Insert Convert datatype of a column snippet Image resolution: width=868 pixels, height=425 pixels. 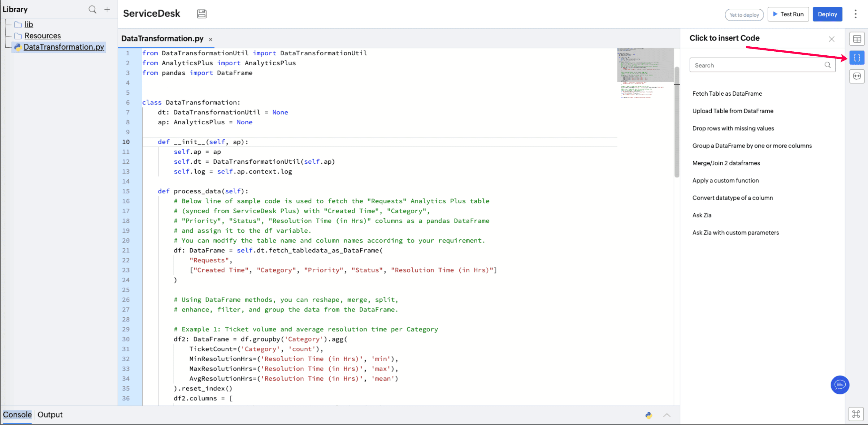tap(732, 198)
